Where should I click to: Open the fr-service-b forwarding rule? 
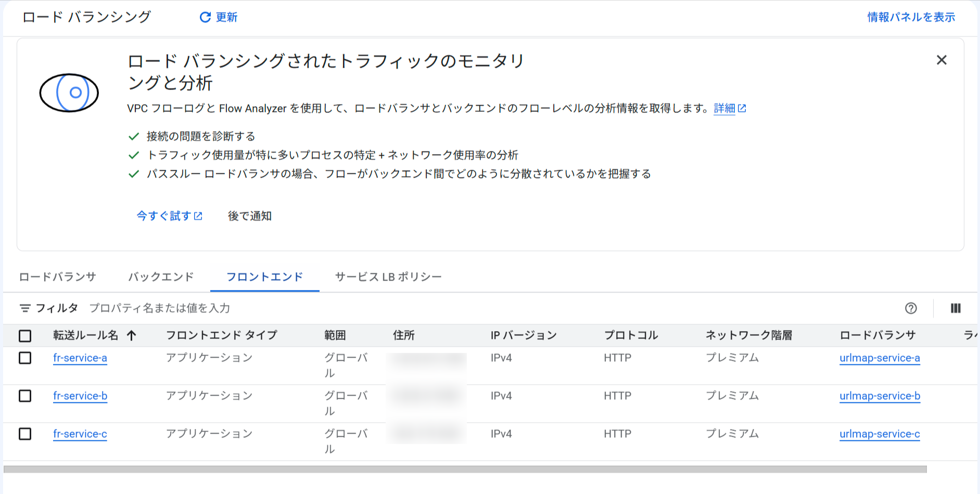click(x=80, y=396)
